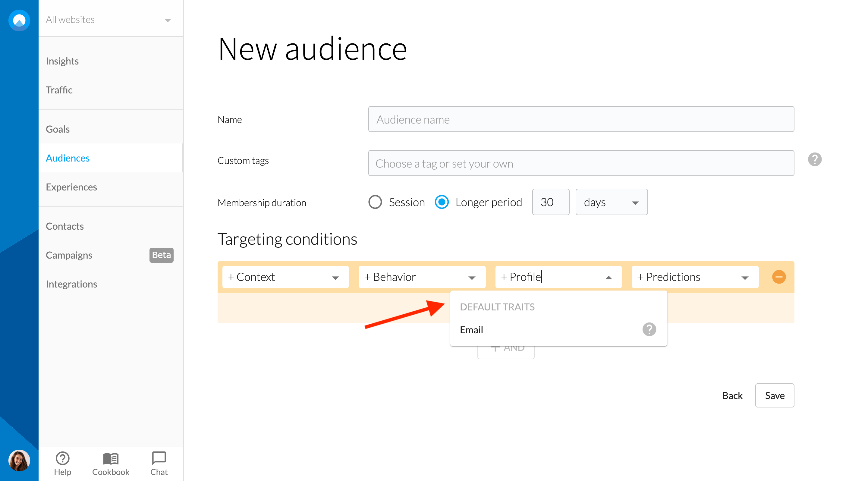Screen dimensions: 868x481
Task: Click the Save button
Action: [774, 395]
